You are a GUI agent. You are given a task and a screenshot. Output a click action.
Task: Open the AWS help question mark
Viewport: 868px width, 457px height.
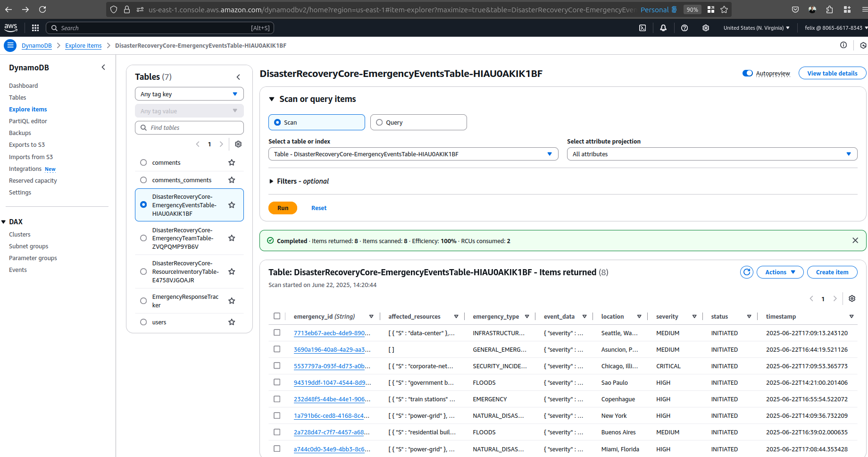coord(684,28)
